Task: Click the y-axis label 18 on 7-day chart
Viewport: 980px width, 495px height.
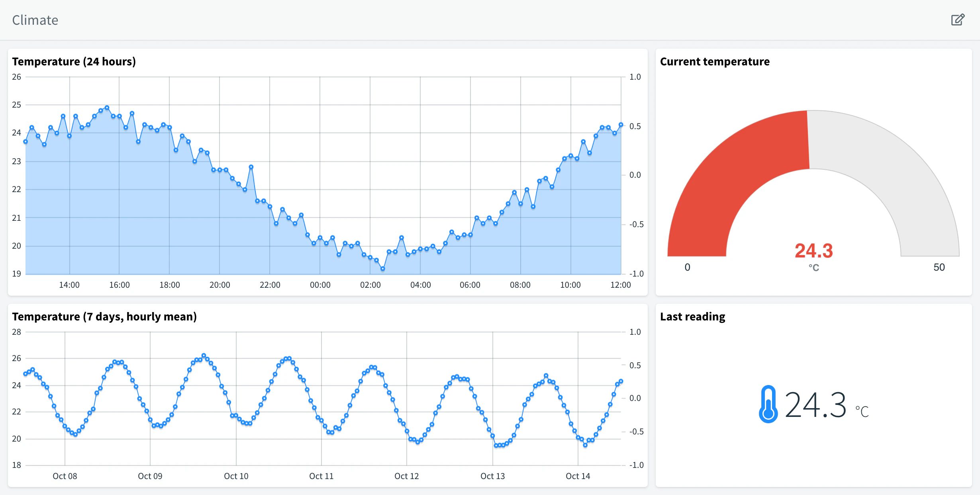Action: pos(16,465)
